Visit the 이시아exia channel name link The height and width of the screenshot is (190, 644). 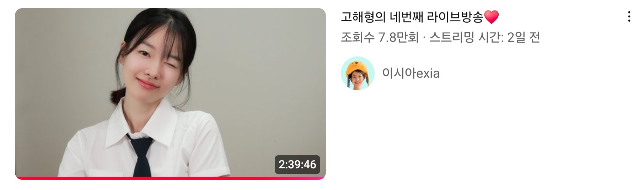pos(411,73)
